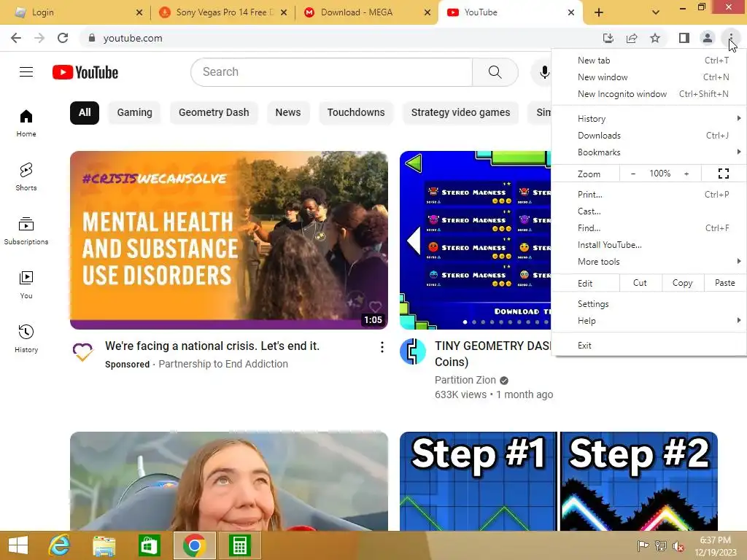This screenshot has height=560, width=747.
Task: Open Downloads from Chrome menu
Action: point(649,136)
